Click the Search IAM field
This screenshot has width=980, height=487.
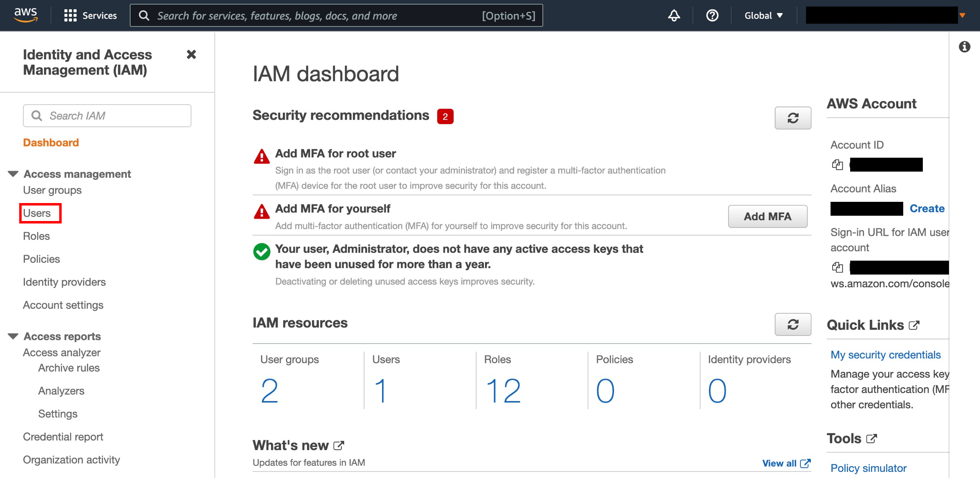coord(107,116)
